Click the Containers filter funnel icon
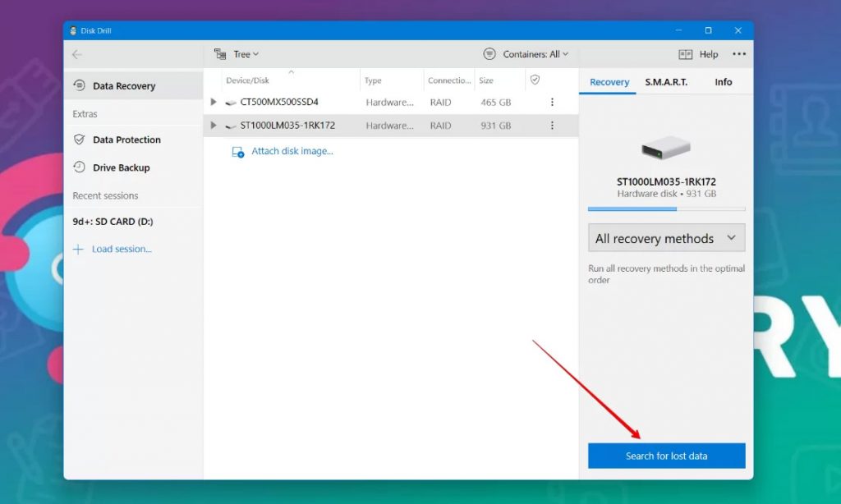The height and width of the screenshot is (504, 841). tap(488, 54)
